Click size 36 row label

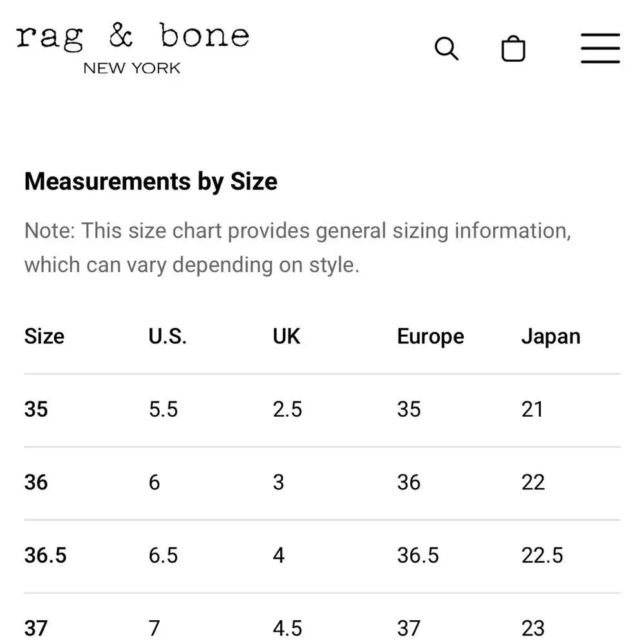tap(36, 482)
